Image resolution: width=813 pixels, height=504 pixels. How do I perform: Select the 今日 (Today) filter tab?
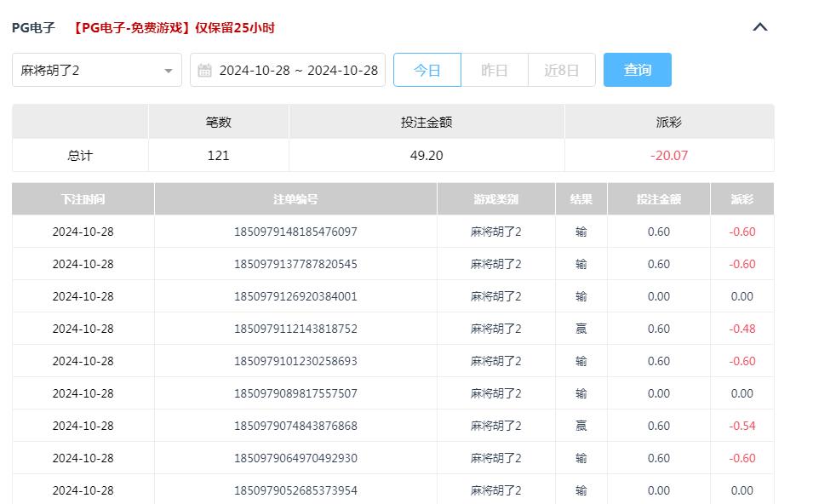click(427, 70)
